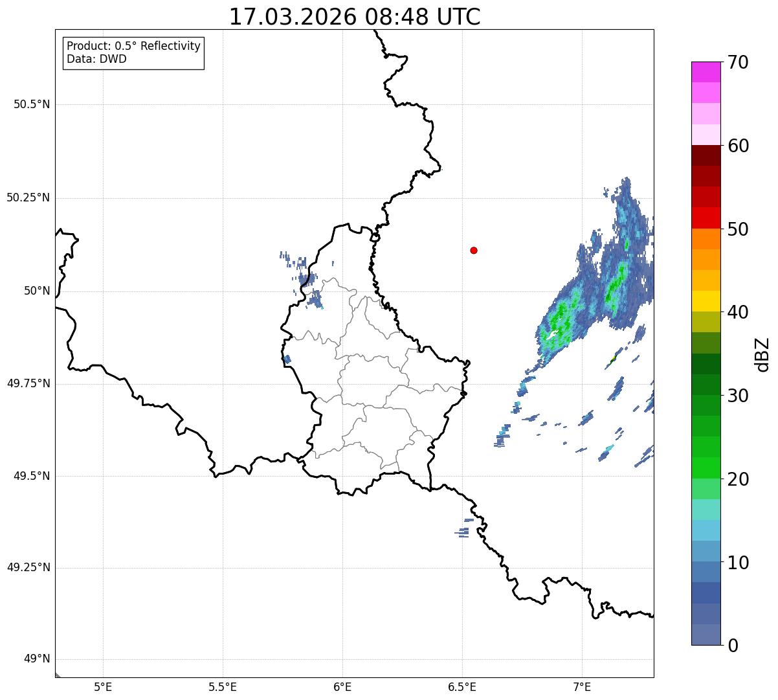Click the Product: 0.5° Reflectivity label
778x700 pixels.
pyautogui.click(x=133, y=47)
